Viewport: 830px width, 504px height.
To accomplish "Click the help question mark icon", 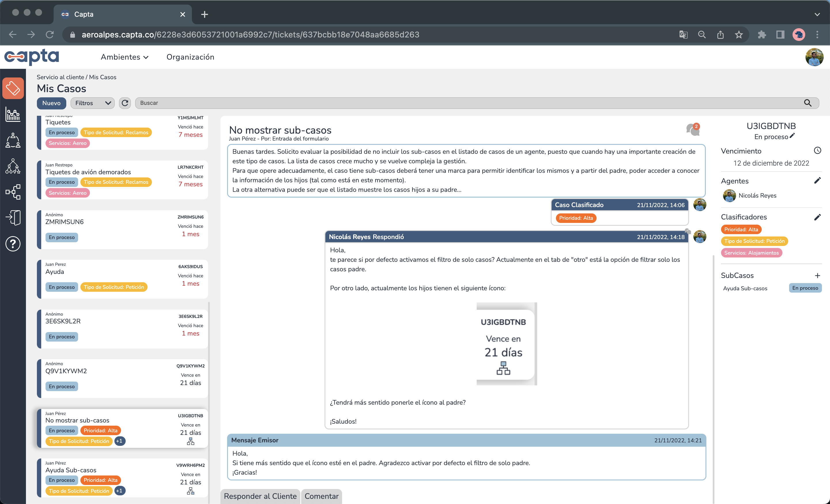I will [13, 244].
